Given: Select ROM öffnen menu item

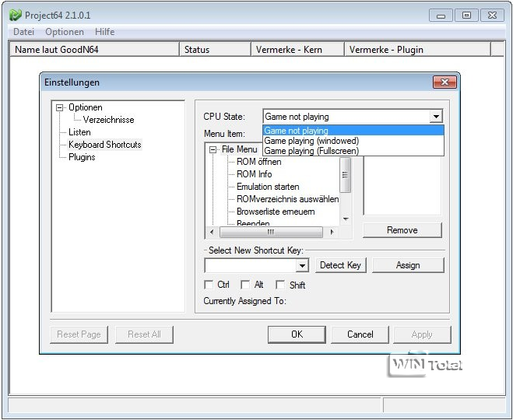Looking at the screenshot, I should tap(258, 162).
